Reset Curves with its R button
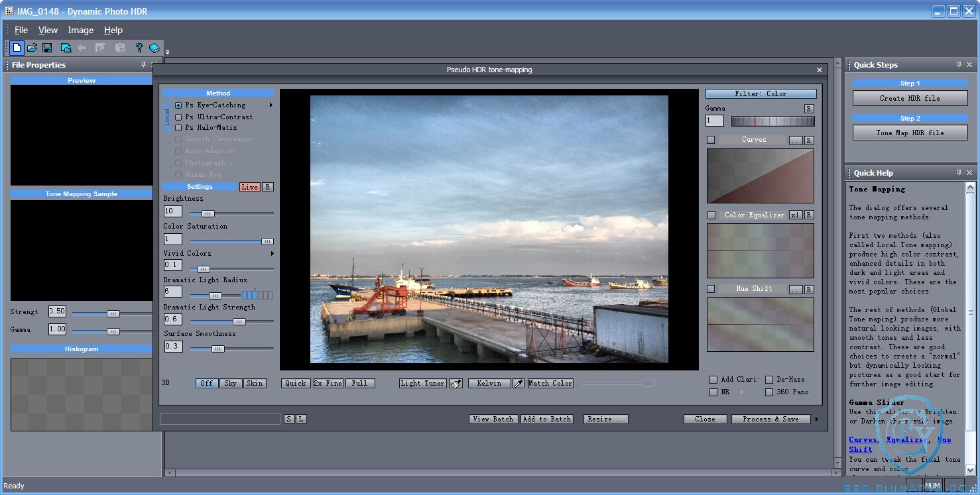980x495 pixels. pyautogui.click(x=809, y=140)
